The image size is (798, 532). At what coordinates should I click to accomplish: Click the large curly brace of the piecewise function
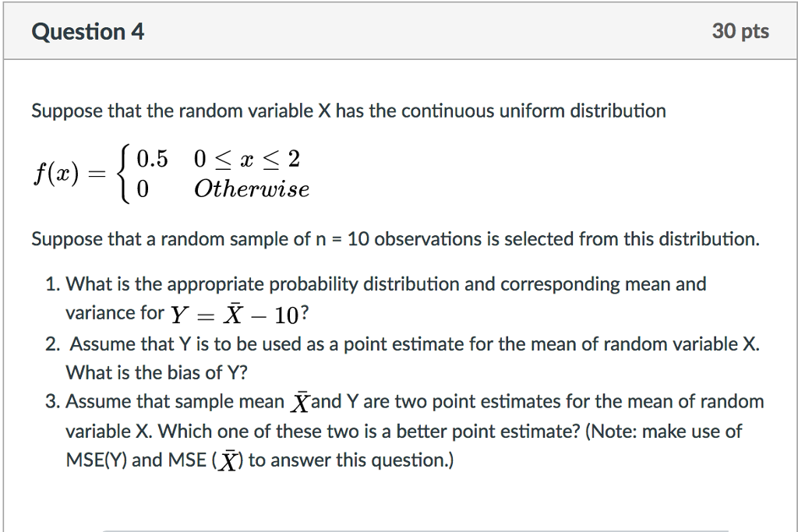pyautogui.click(x=124, y=174)
